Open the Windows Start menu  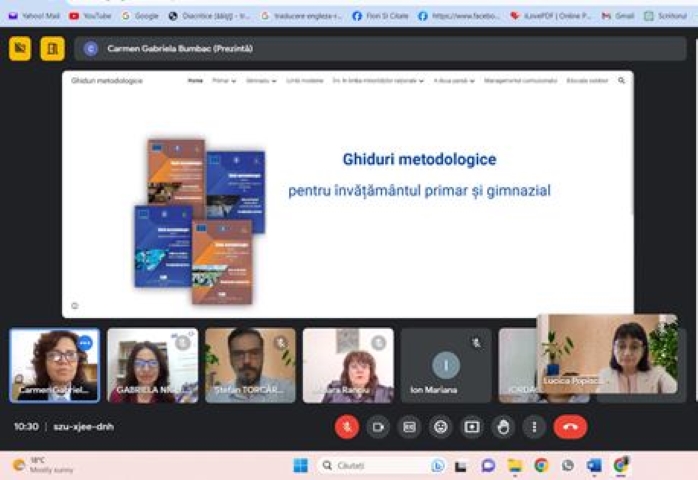tap(300, 465)
